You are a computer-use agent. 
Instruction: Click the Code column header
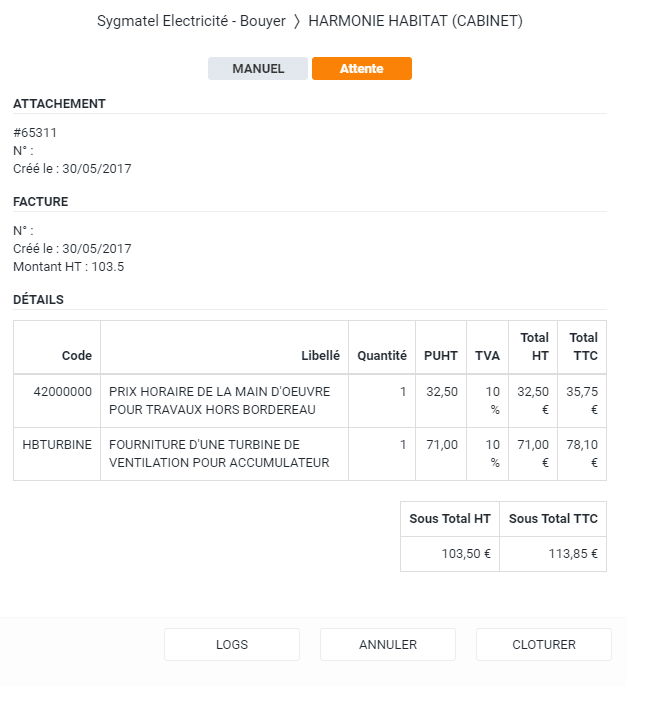pos(77,356)
